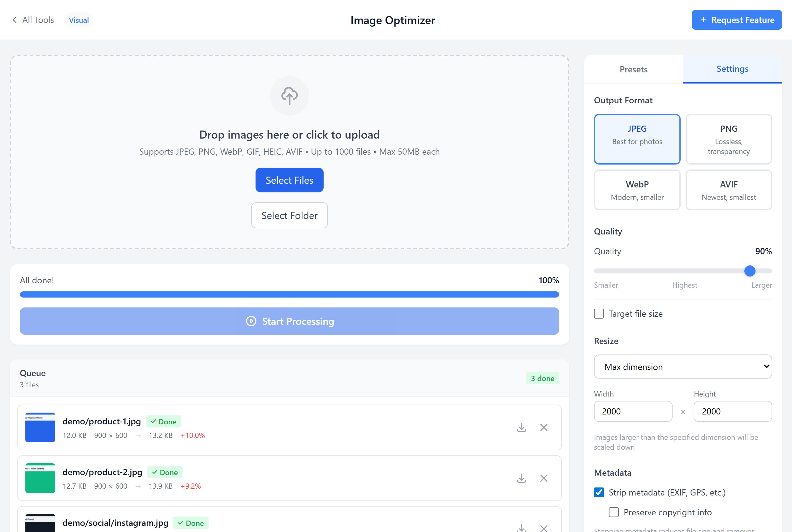Click the cloud upload icon in drop zone
The width and height of the screenshot is (792, 532).
pos(289,96)
